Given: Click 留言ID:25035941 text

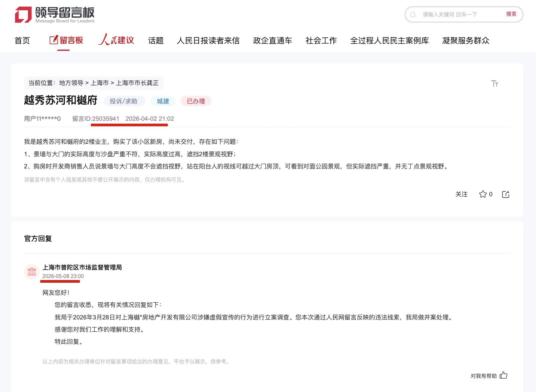Looking at the screenshot, I should point(96,119).
